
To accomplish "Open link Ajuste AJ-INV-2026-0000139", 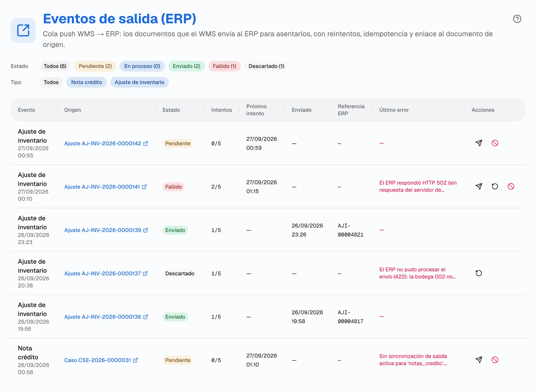I will coord(106,230).
